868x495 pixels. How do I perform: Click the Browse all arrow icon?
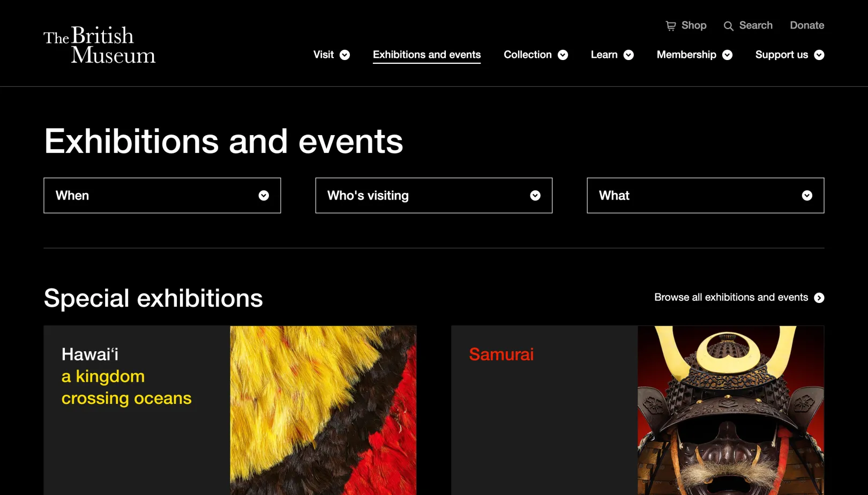(819, 298)
